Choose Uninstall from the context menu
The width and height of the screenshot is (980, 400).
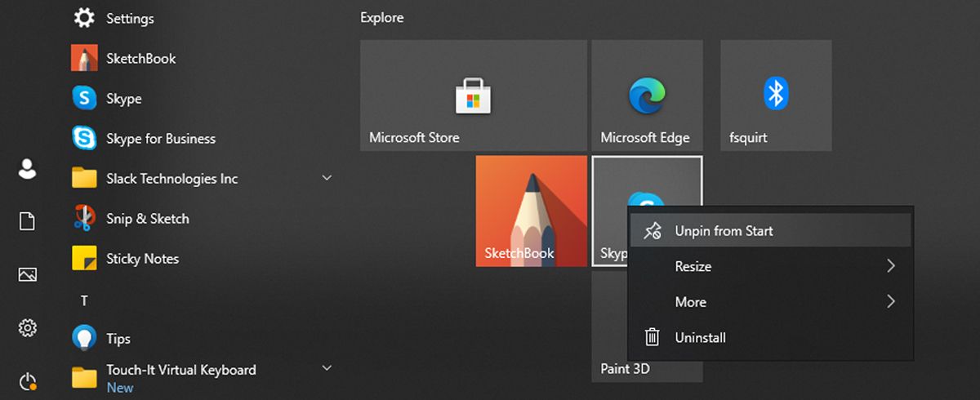770,337
